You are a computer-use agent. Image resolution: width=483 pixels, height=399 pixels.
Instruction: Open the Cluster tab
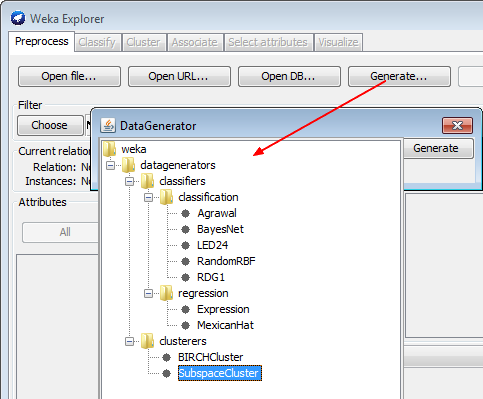click(x=143, y=42)
